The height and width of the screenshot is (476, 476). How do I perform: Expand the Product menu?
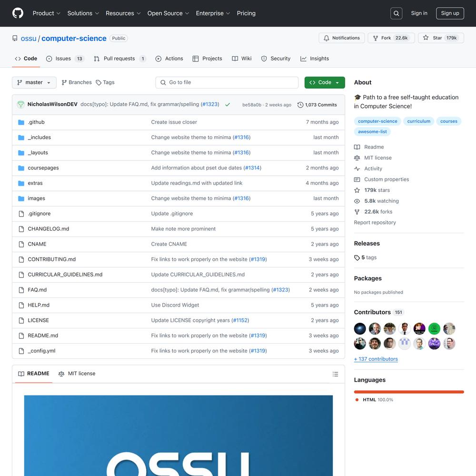[x=47, y=13]
